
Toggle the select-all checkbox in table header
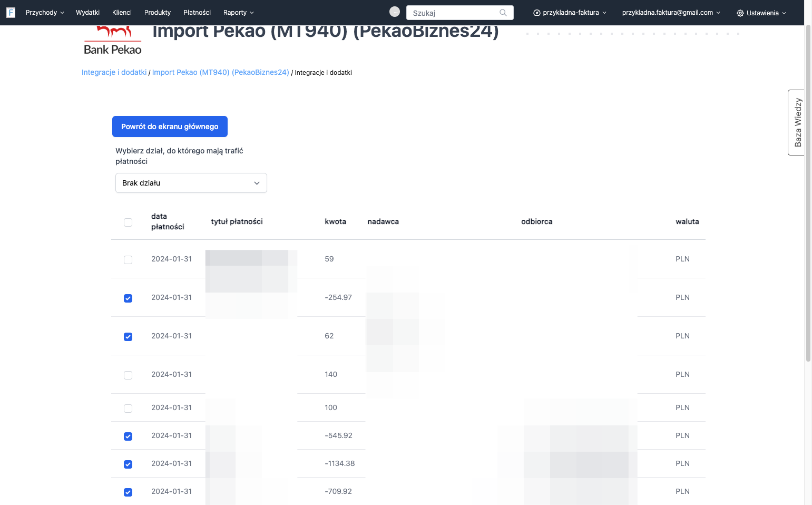[x=128, y=222]
